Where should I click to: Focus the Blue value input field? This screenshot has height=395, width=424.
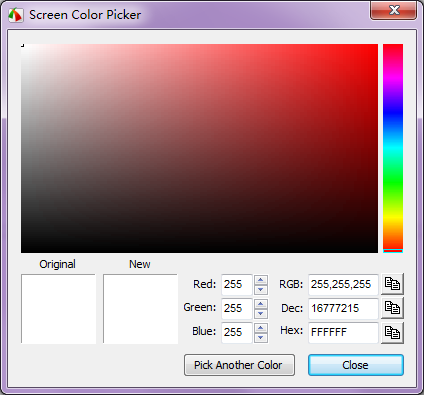pos(237,332)
